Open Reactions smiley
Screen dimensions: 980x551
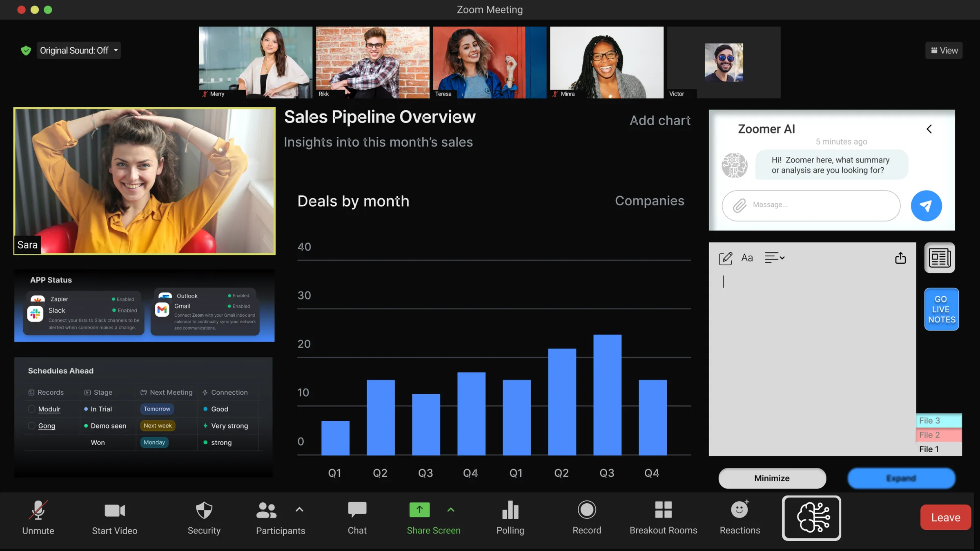[739, 509]
